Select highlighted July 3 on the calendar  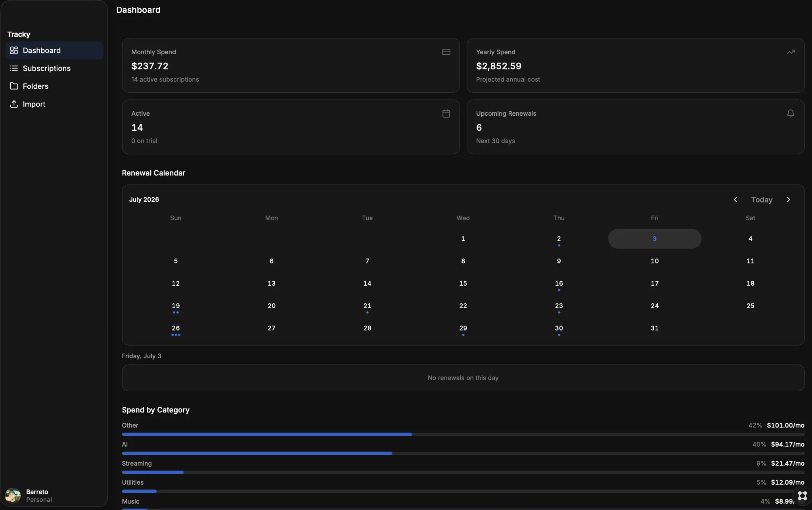[x=655, y=239]
